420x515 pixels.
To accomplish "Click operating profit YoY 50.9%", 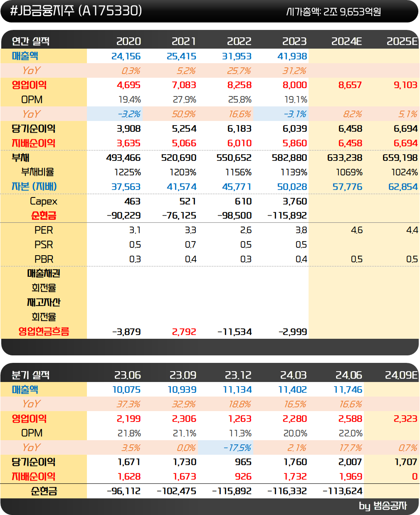I will pos(184,114).
